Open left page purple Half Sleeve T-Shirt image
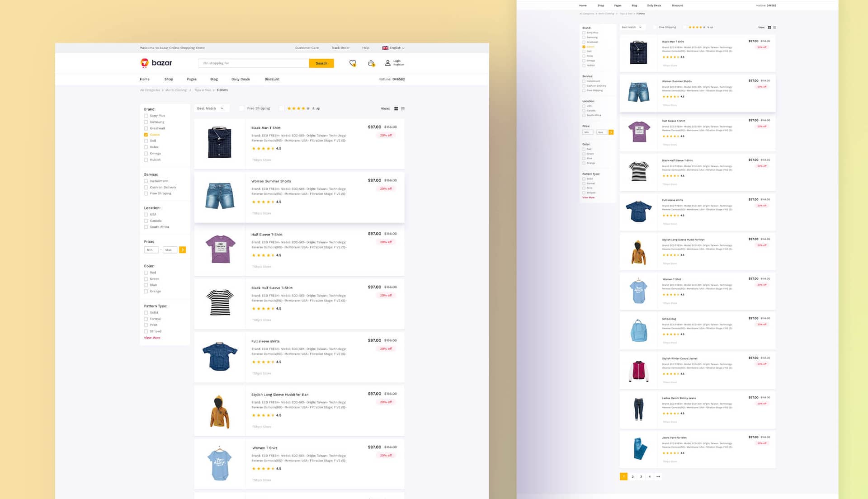 220,249
